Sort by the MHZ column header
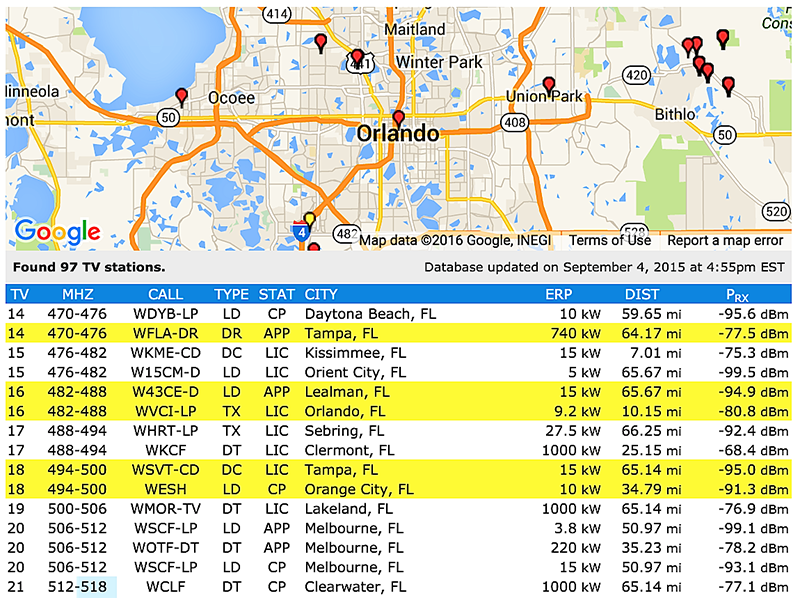Image resolution: width=800 pixels, height=598 pixels. point(78,294)
